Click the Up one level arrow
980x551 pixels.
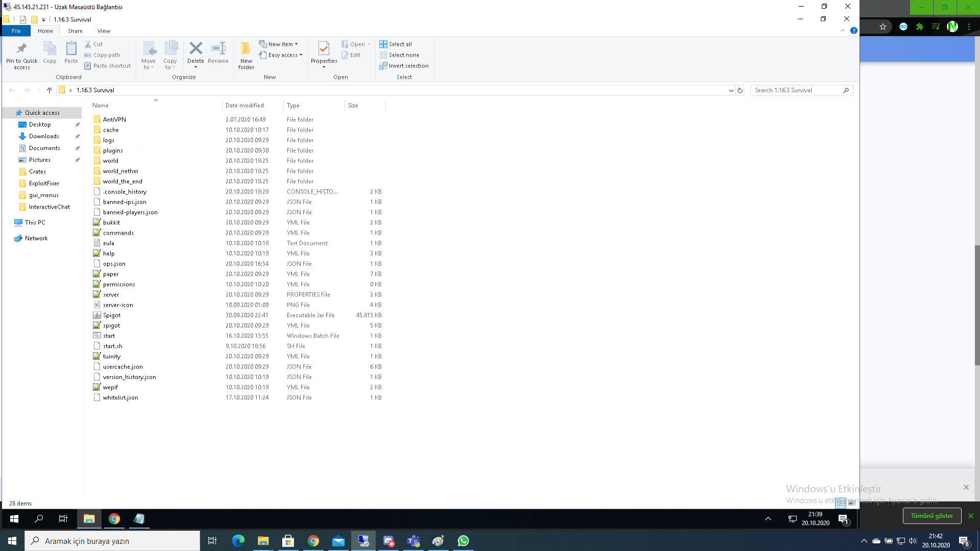tap(50, 90)
